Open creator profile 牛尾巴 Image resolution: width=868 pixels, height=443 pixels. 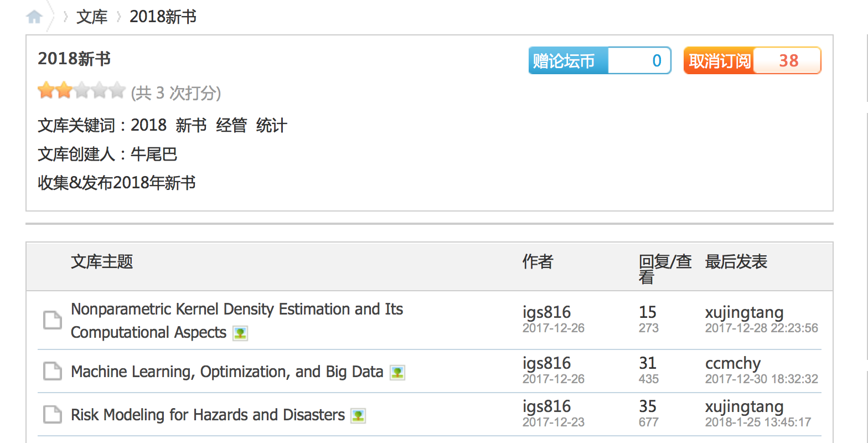coord(154,154)
